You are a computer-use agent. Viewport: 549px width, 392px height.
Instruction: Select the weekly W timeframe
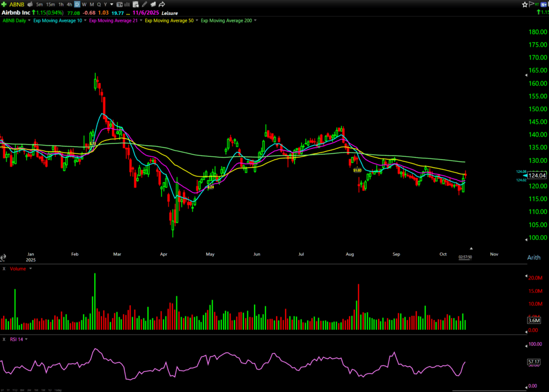pos(84,4)
